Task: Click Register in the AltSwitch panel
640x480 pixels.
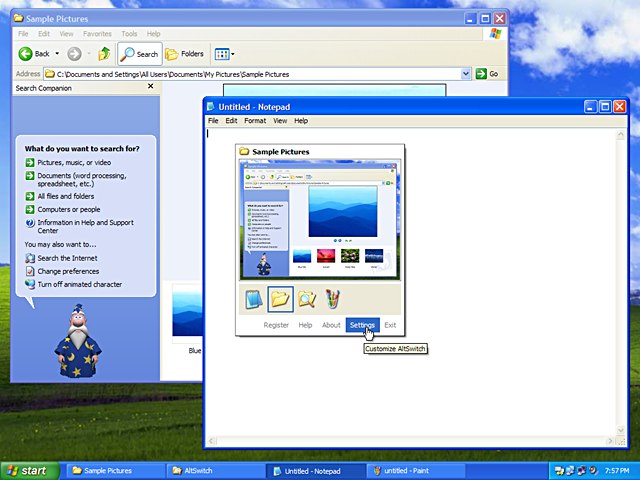Action: tap(276, 325)
